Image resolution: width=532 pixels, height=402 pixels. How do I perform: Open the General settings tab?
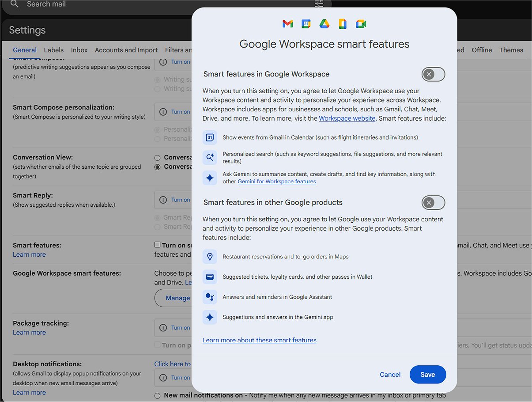(x=25, y=50)
